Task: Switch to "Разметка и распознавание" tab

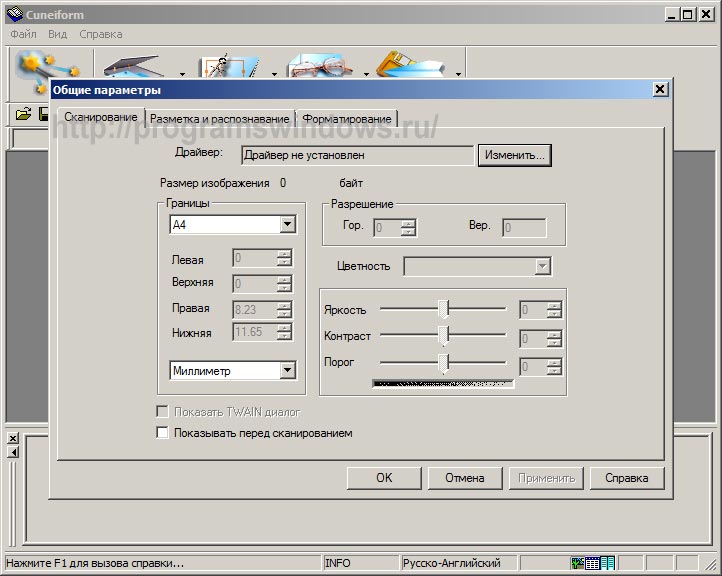Action: point(220,118)
